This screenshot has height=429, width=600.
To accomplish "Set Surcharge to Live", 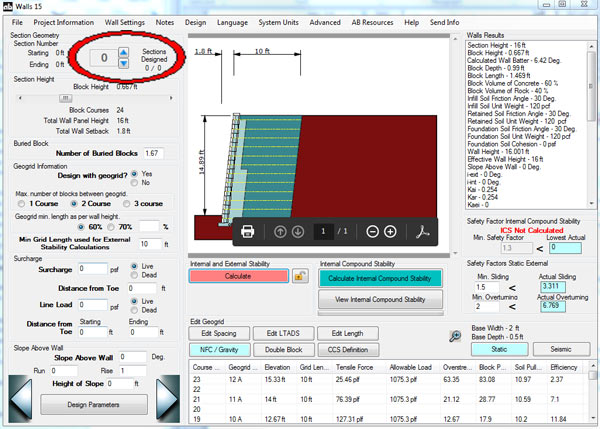I will 134,266.
